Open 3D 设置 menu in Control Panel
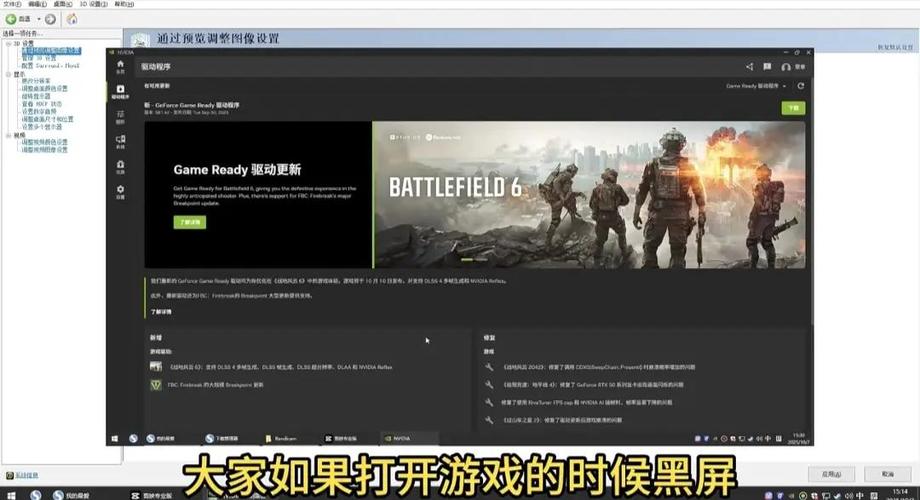This screenshot has height=500, width=920. (93, 4)
